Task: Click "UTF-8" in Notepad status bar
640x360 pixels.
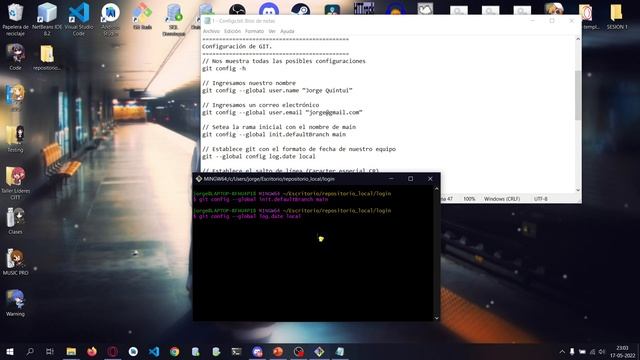Action: point(541,199)
